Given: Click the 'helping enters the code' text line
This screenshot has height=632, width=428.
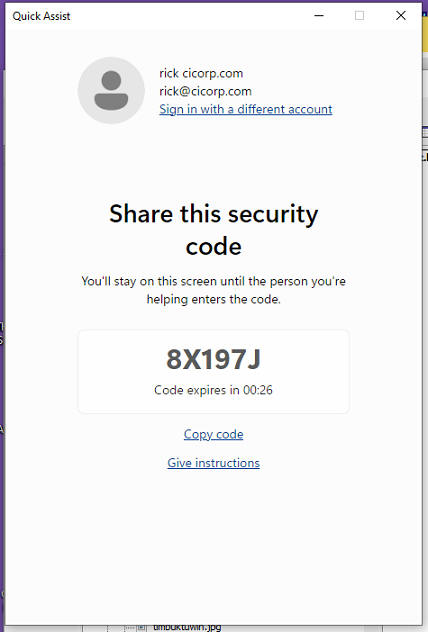Looking at the screenshot, I should [x=213, y=299].
